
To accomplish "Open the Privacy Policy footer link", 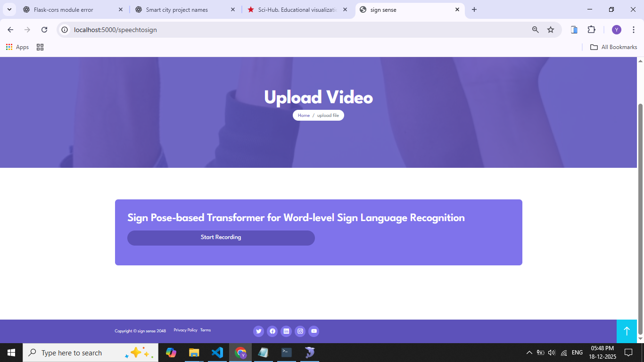I will click(x=185, y=330).
